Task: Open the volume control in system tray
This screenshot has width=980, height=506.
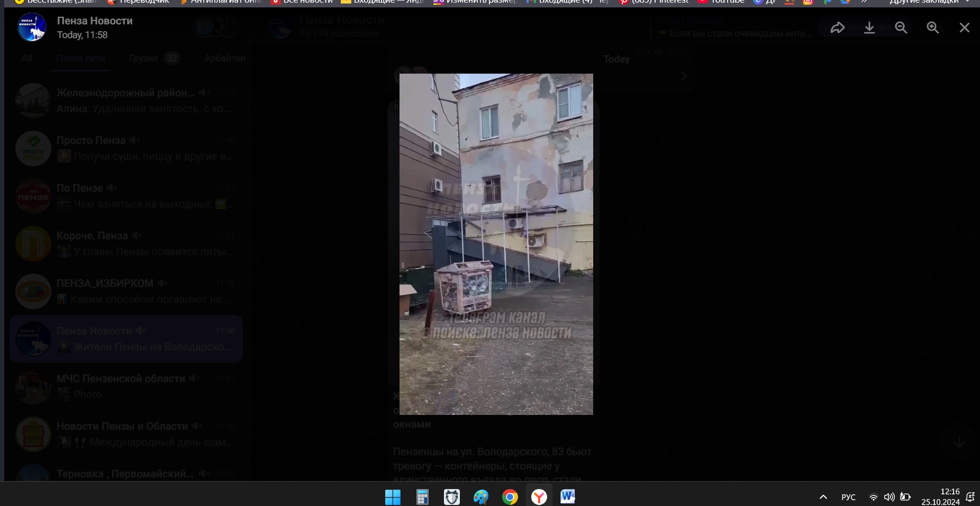Action: click(x=889, y=497)
